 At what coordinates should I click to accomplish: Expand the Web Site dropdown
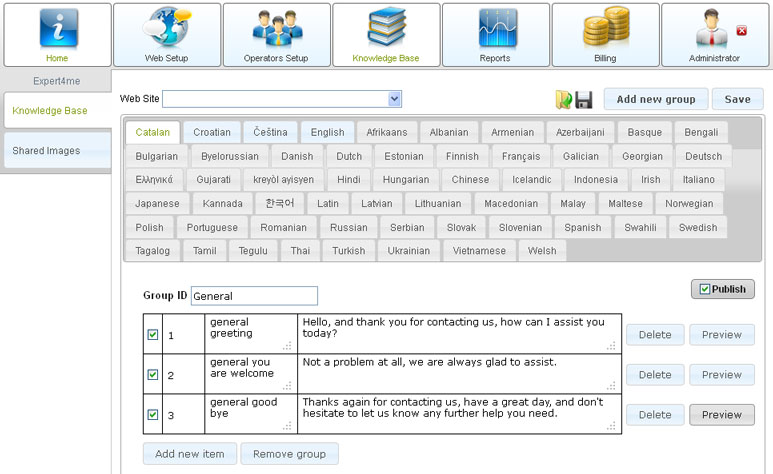[394, 99]
